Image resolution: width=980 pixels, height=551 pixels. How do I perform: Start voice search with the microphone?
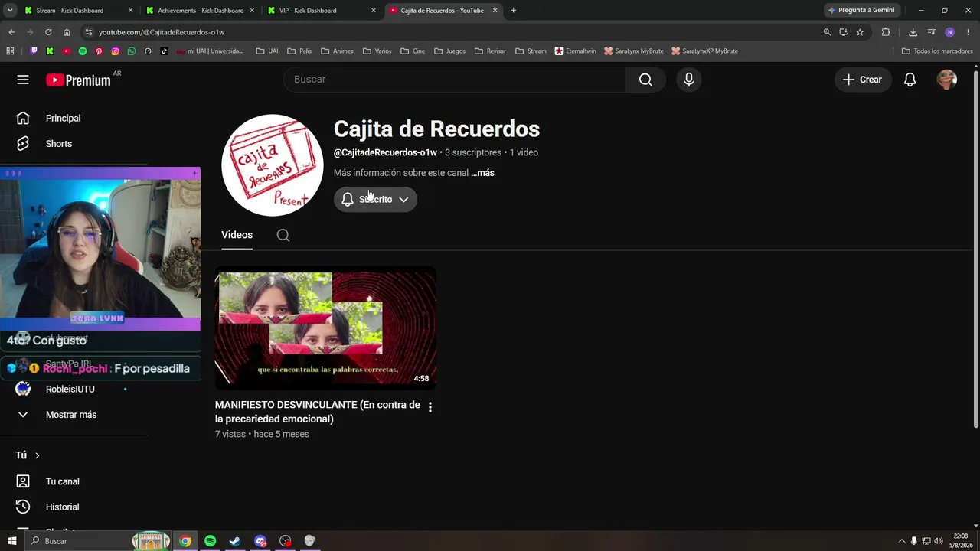pyautogui.click(x=689, y=80)
